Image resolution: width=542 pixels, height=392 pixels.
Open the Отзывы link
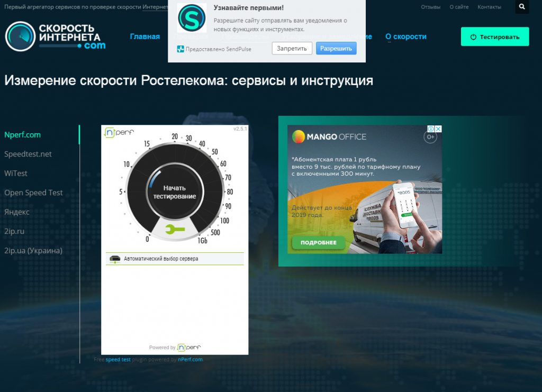pyautogui.click(x=431, y=7)
